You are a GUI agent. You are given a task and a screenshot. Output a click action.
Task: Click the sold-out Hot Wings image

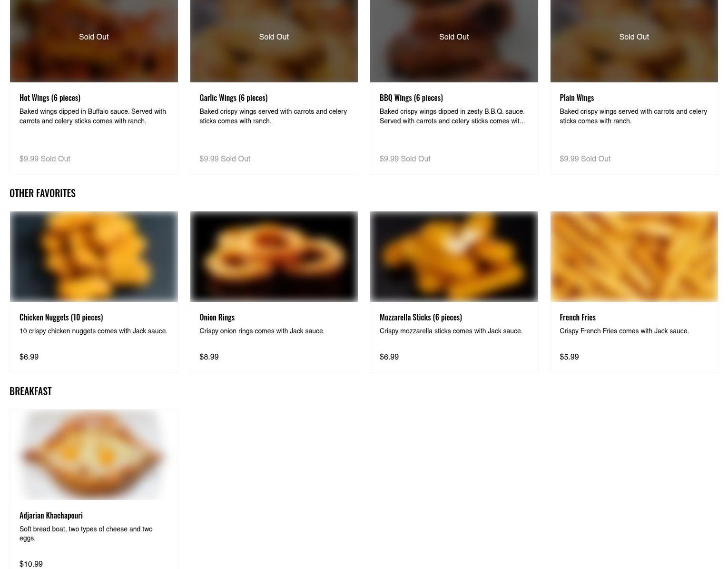[x=94, y=41]
